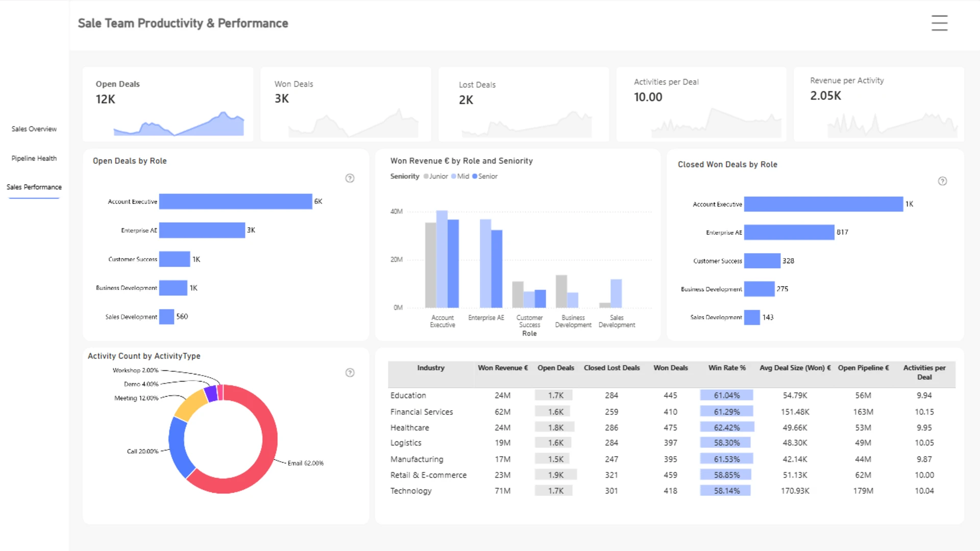Click the 179M open pipeline cell
This screenshot has height=551, width=980.
(864, 491)
